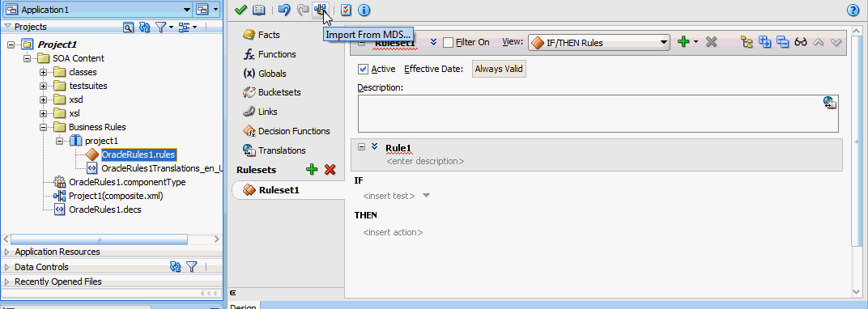Click the glasses view icon
This screenshot has height=309, width=868.
tap(801, 42)
